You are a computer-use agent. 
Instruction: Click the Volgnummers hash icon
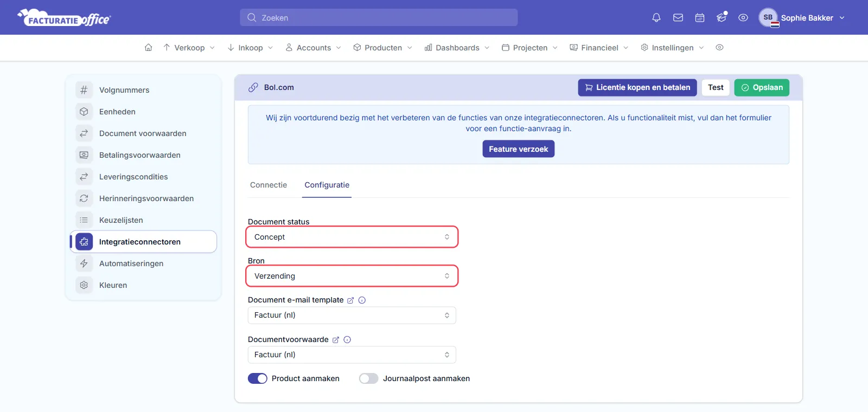pyautogui.click(x=84, y=90)
